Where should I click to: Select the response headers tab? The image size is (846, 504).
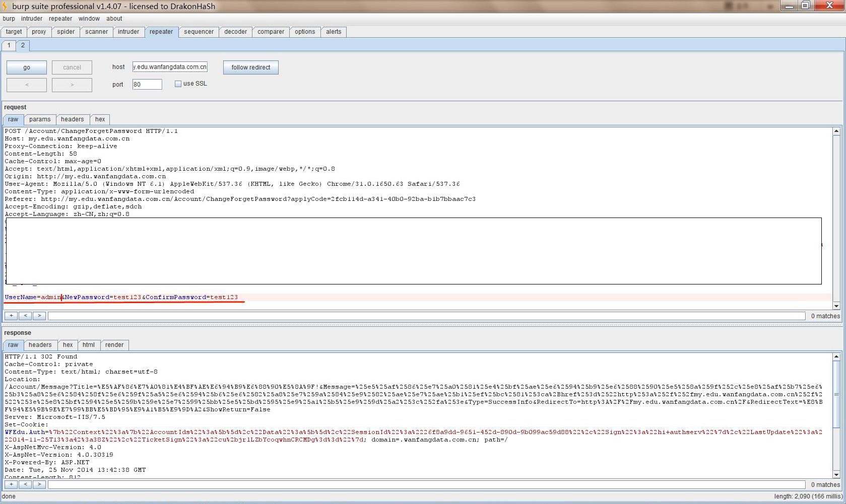pos(40,345)
